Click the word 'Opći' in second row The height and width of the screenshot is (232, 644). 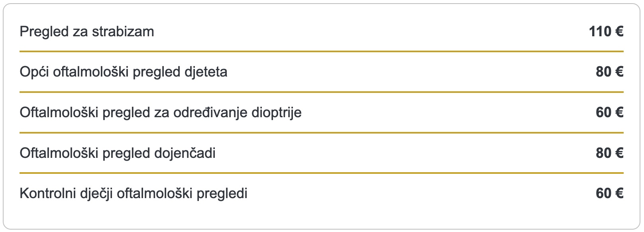click(34, 72)
